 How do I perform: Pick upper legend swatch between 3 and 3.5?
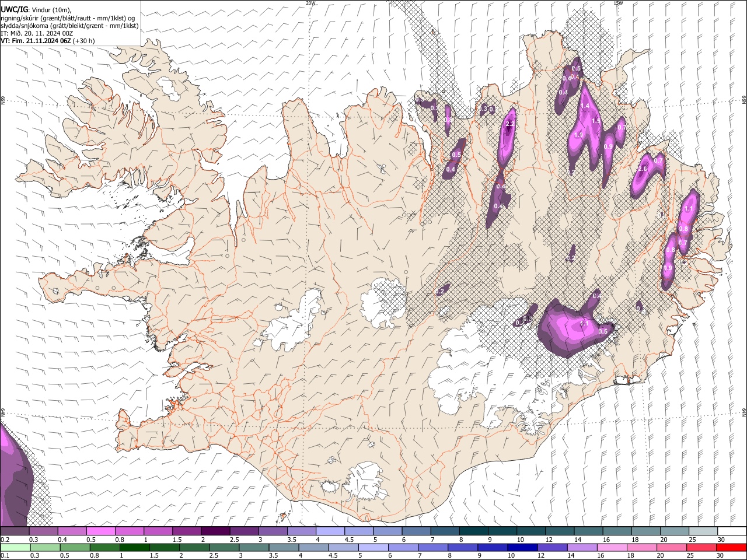[x=273, y=531]
